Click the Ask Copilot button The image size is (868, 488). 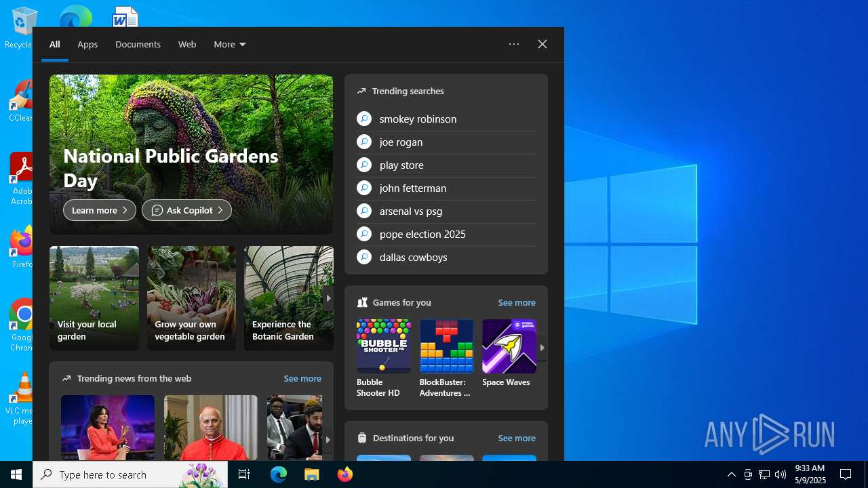pyautogui.click(x=186, y=210)
